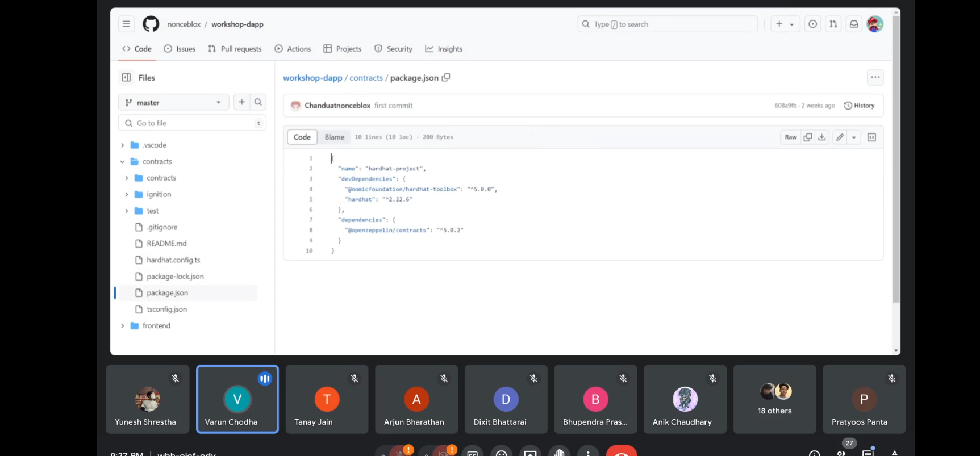Viewport: 980px width, 456px height.
Task: Open the more file actions ellipsis
Action: 875,77
